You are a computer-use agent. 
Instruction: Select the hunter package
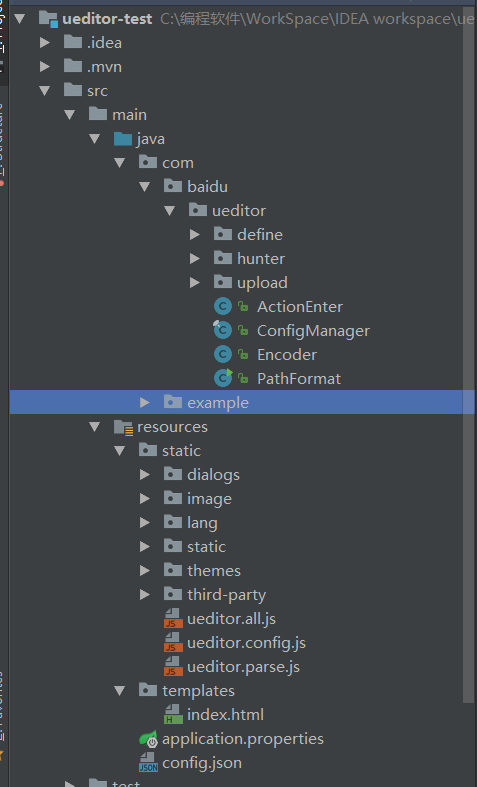pos(261,258)
